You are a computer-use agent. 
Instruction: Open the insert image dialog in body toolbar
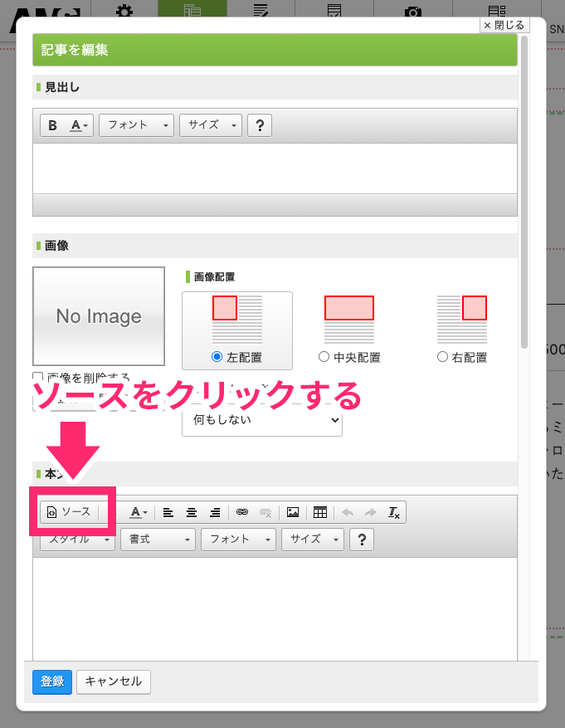293,512
